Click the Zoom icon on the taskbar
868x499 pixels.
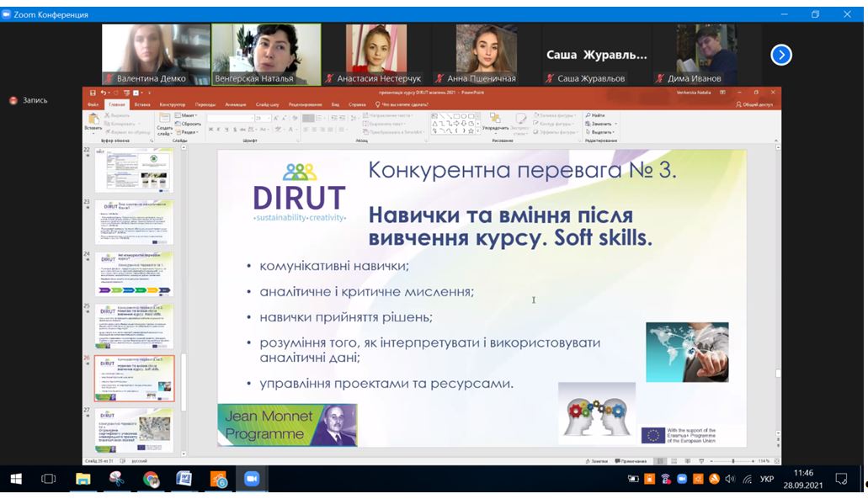point(252,479)
